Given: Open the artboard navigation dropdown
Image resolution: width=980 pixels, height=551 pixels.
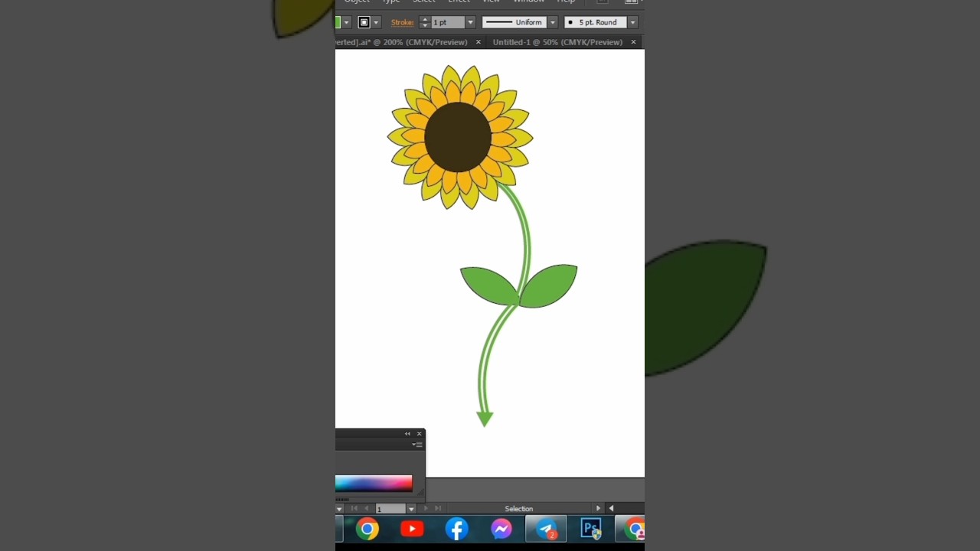Looking at the screenshot, I should click(411, 509).
